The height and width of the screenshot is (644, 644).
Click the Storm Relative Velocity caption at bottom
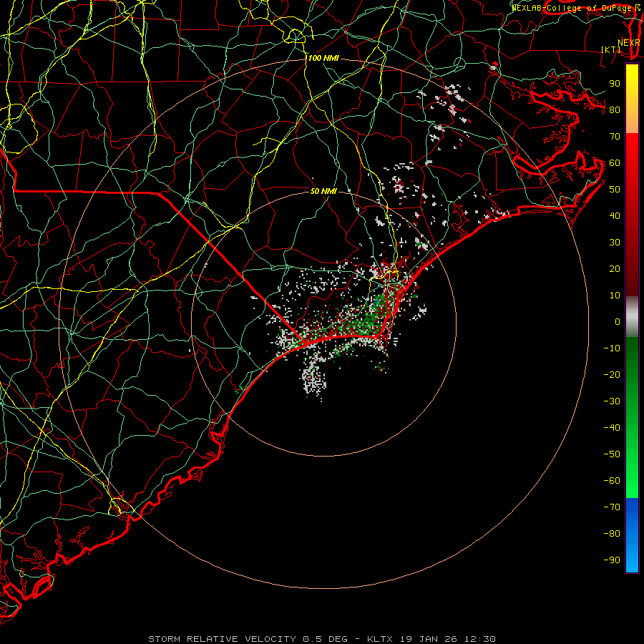pyautogui.click(x=322, y=639)
